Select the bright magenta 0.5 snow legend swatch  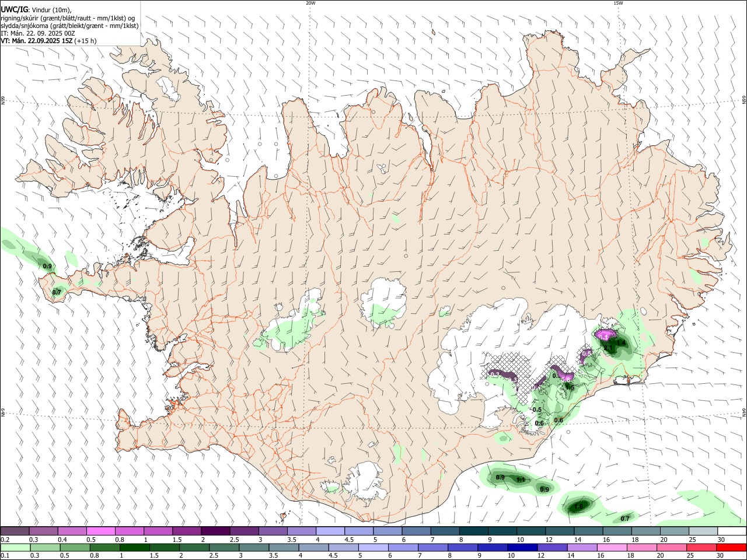point(100,531)
